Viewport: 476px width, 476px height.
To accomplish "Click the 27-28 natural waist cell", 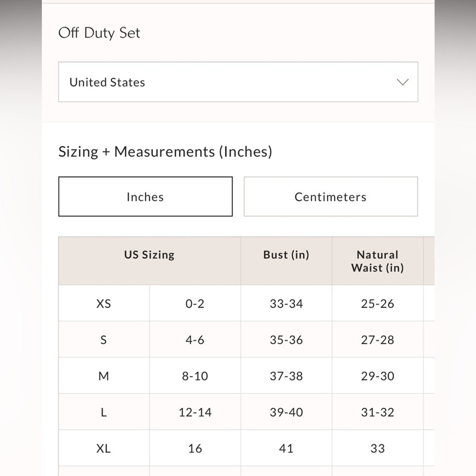I will click(x=378, y=340).
